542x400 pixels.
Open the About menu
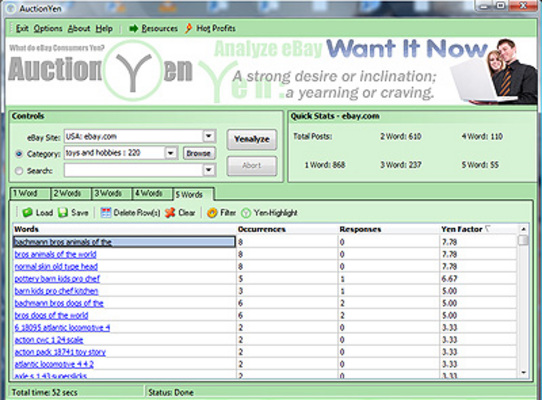79,28
